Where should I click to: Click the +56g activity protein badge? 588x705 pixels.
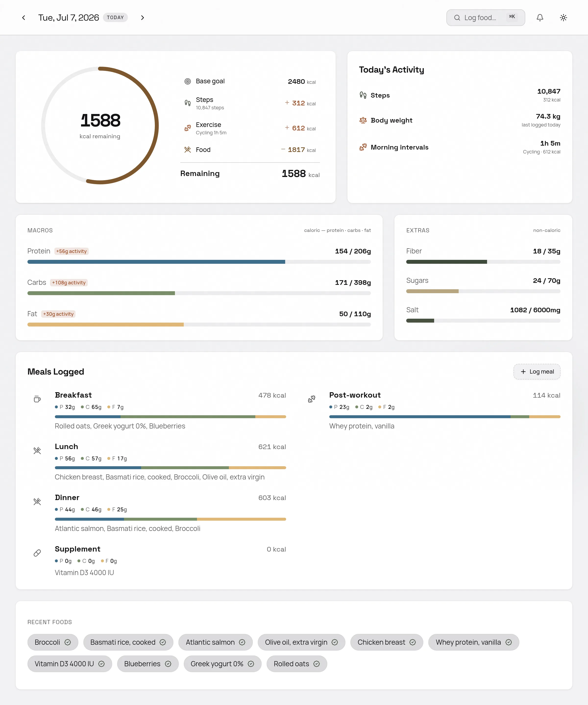pyautogui.click(x=72, y=251)
